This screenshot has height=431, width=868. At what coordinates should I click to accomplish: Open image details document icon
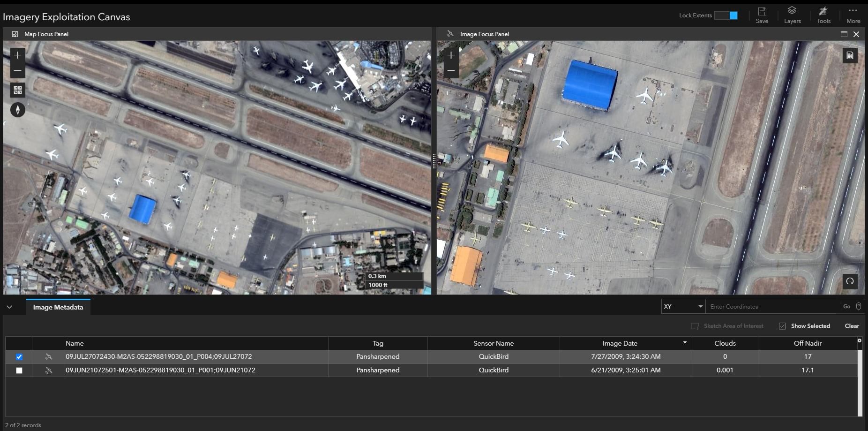(850, 56)
